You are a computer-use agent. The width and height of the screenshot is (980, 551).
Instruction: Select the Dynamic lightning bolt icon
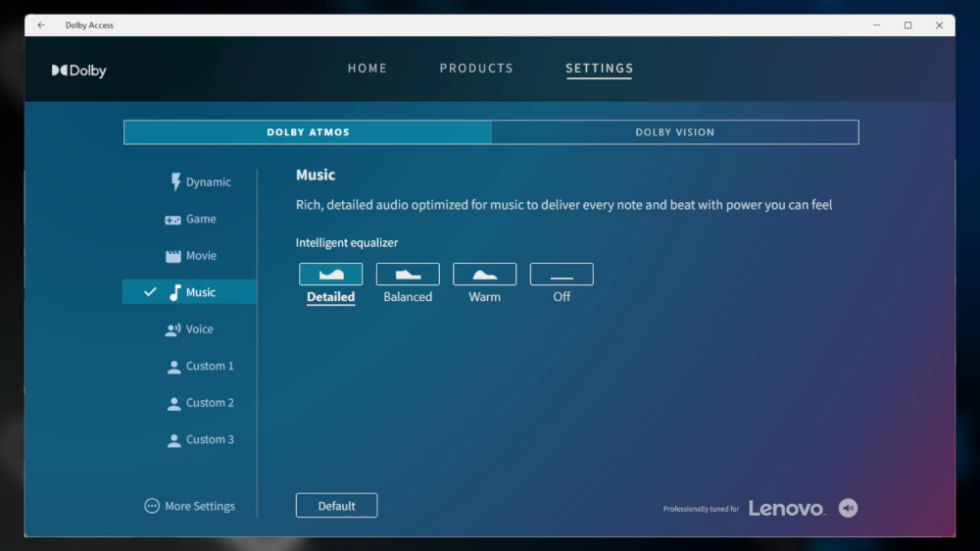tap(175, 181)
